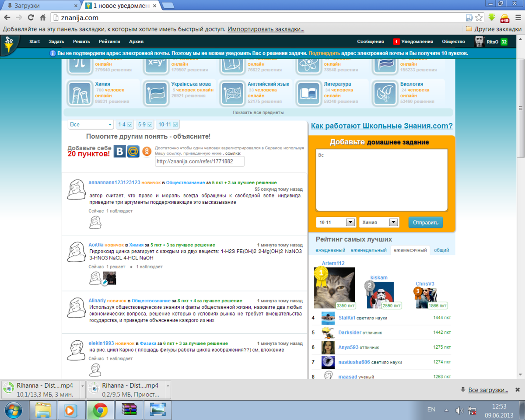Close the downloads bar
This screenshot has width=525, height=420.
point(517,389)
